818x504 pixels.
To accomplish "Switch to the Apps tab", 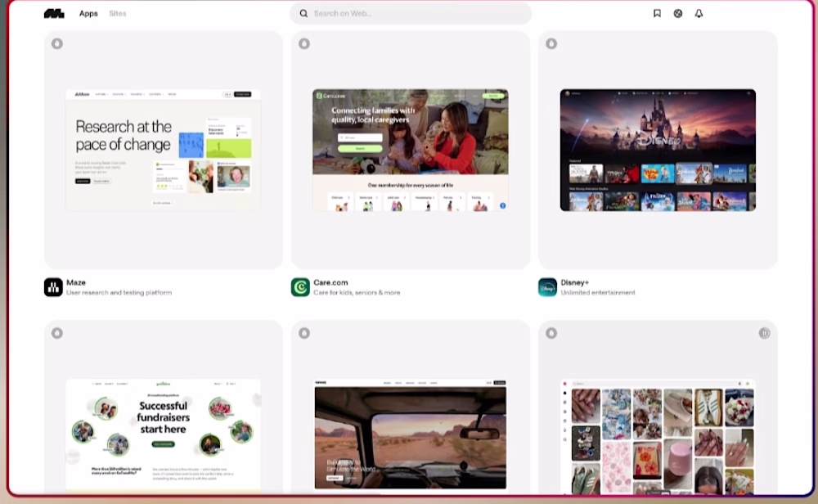I will 88,14.
